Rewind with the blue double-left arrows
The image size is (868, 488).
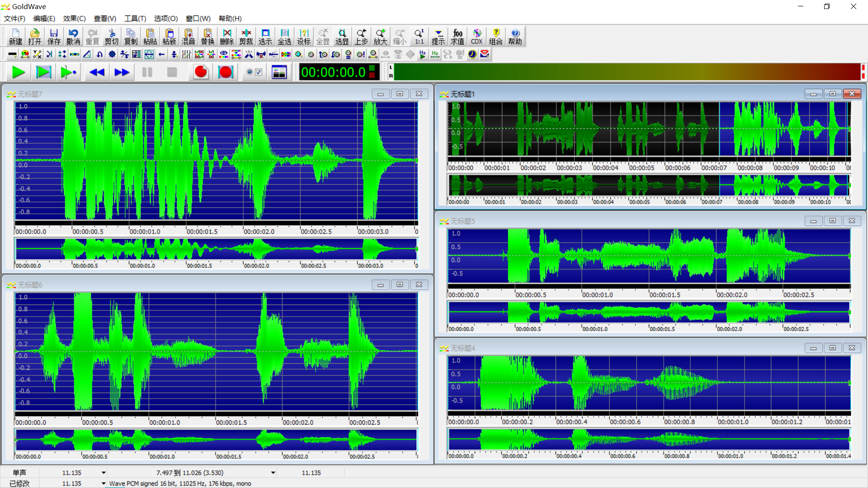point(97,72)
